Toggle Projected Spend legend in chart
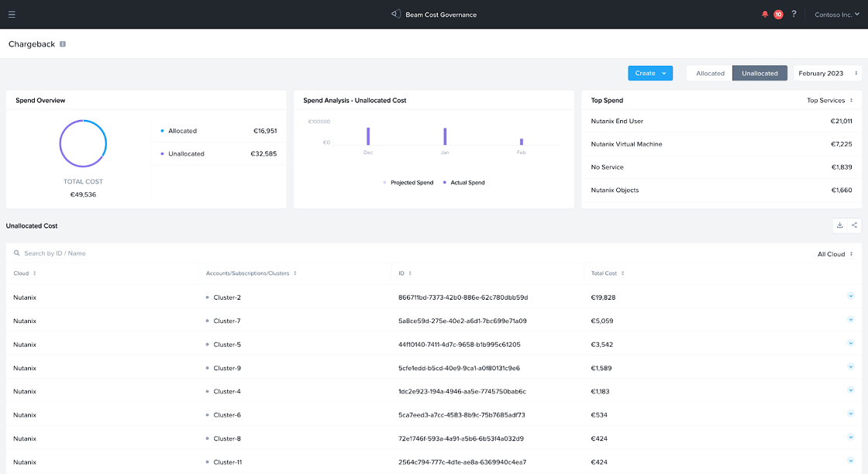 [x=412, y=183]
